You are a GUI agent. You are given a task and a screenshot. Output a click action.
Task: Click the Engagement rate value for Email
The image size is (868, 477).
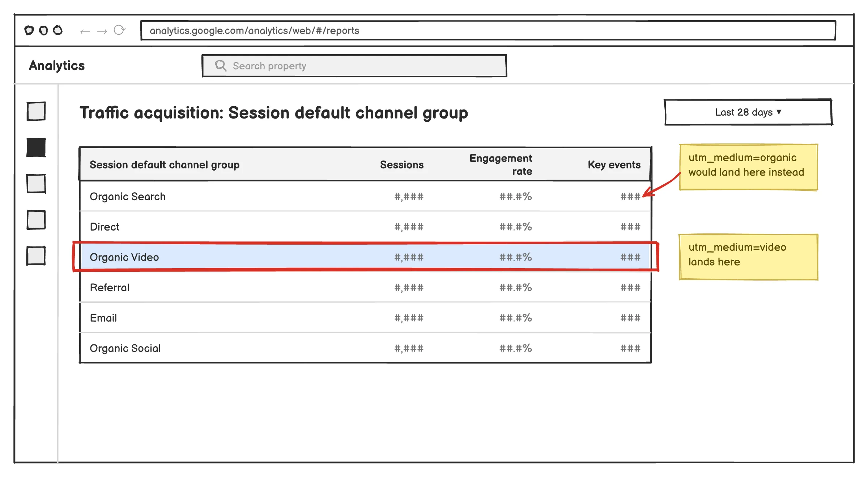coord(516,318)
